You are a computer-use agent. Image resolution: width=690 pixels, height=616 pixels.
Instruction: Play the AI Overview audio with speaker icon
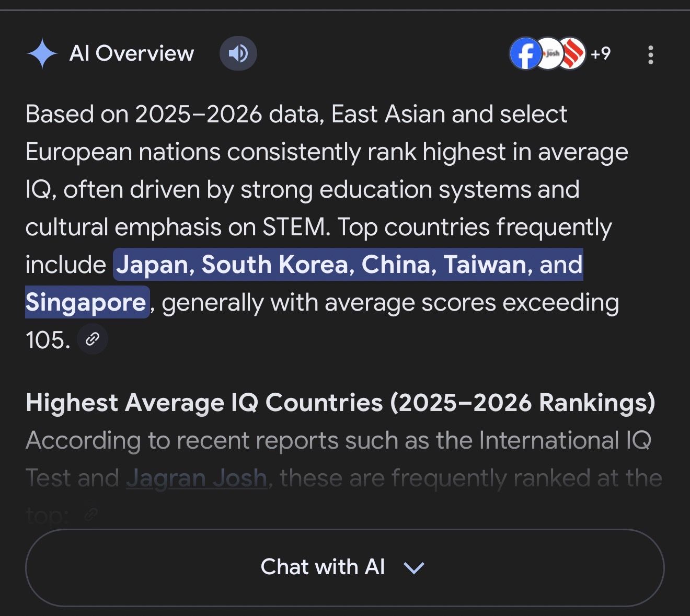pos(238,53)
